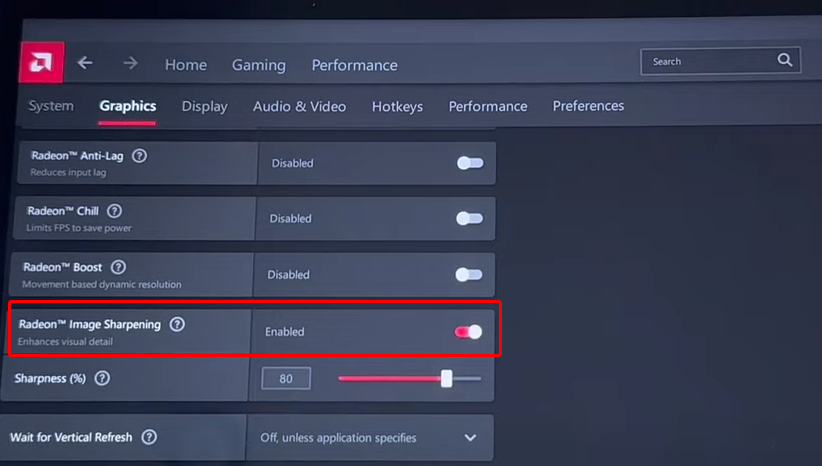Screen dimensions: 822x466
Task: Open help for Radeon Image Sharpening
Action: tap(177, 324)
